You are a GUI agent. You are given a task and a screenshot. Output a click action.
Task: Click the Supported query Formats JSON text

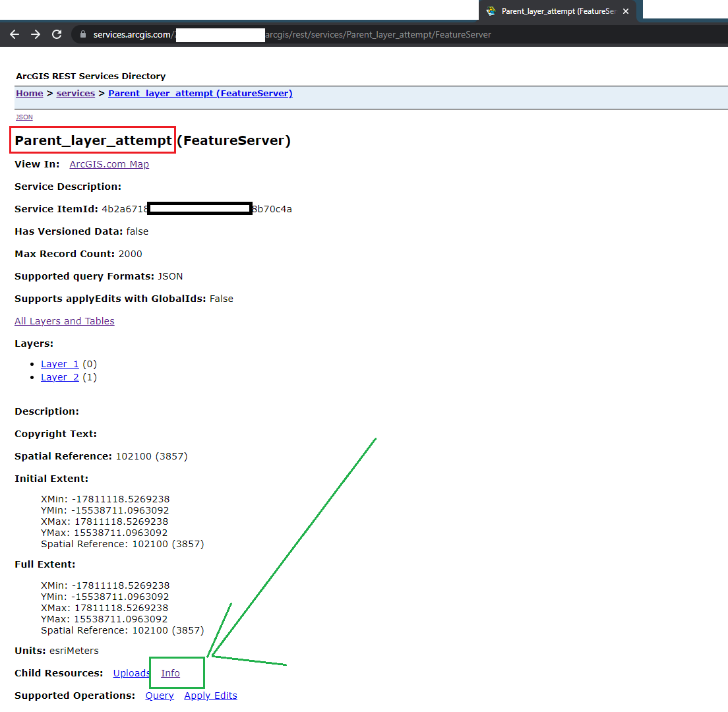point(170,276)
